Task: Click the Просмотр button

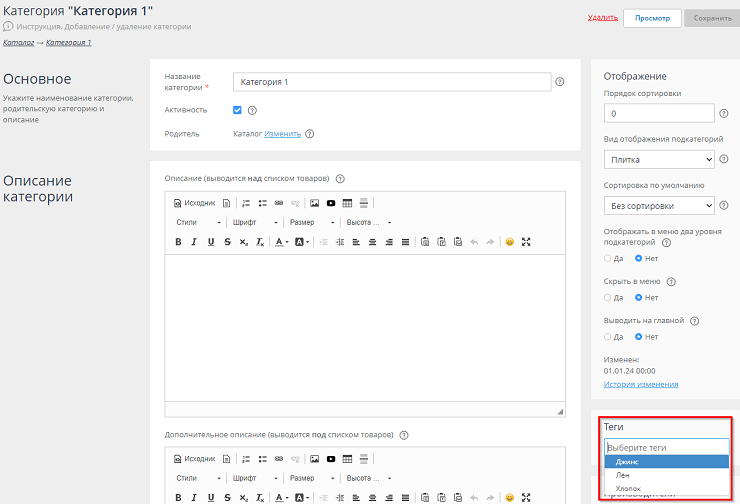Action: [x=652, y=18]
